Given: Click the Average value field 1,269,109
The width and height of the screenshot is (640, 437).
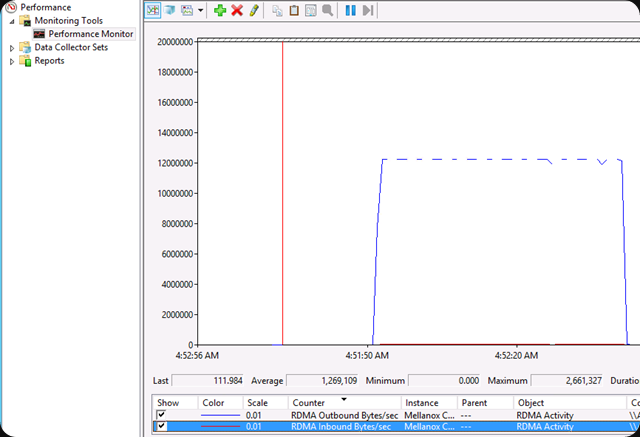Looking at the screenshot, I should 322,381.
